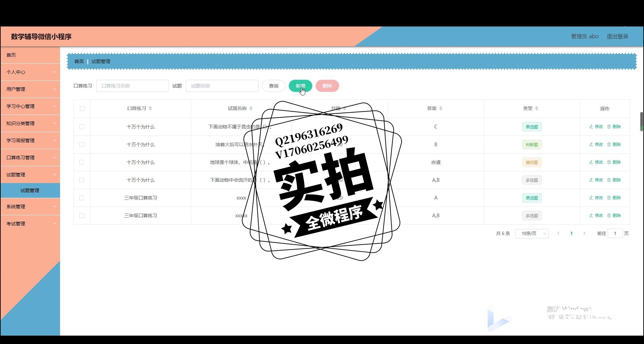The height and width of the screenshot is (344, 644).
Task: Click the 新增 (add) button
Action: point(300,86)
